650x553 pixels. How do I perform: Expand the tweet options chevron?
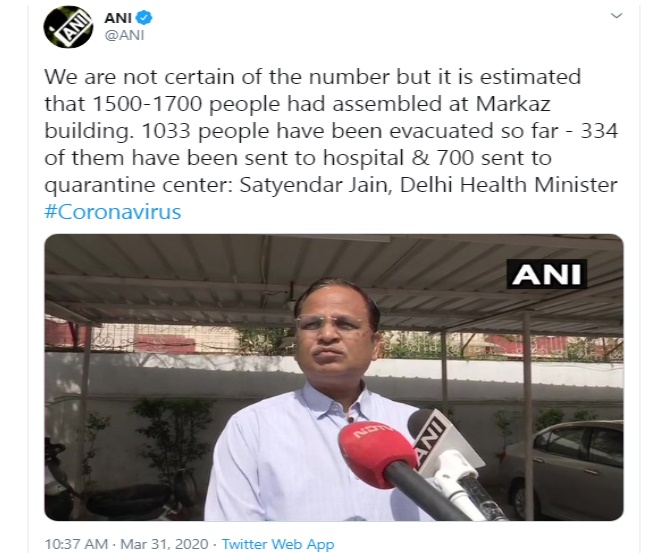pyautogui.click(x=617, y=16)
